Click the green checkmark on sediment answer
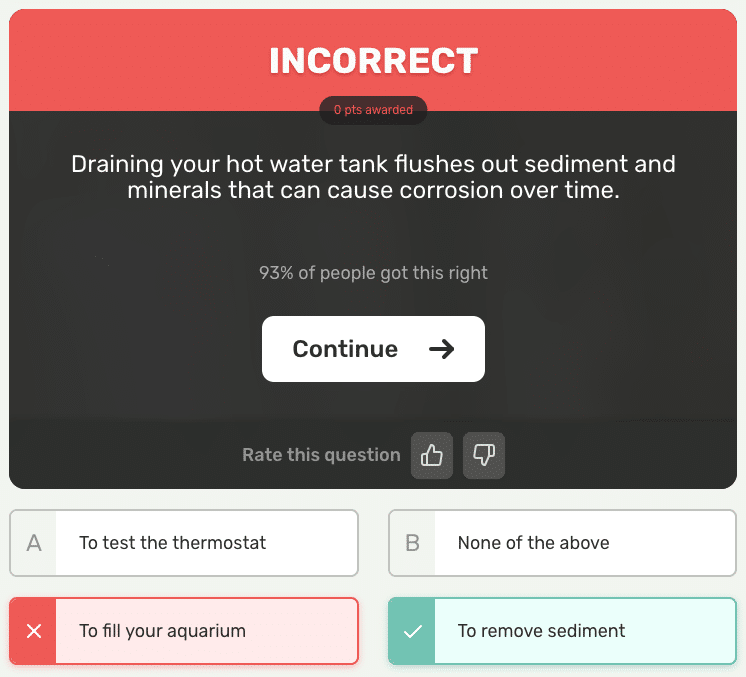 coord(412,631)
